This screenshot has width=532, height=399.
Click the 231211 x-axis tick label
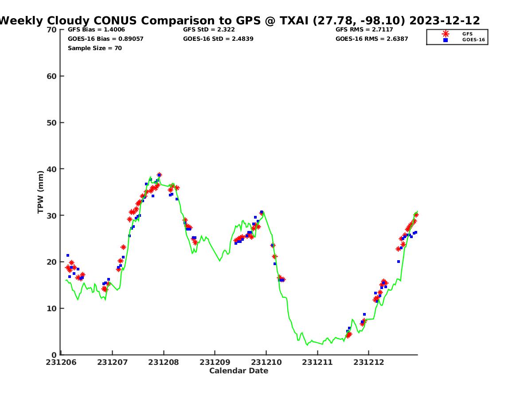pyautogui.click(x=317, y=363)
